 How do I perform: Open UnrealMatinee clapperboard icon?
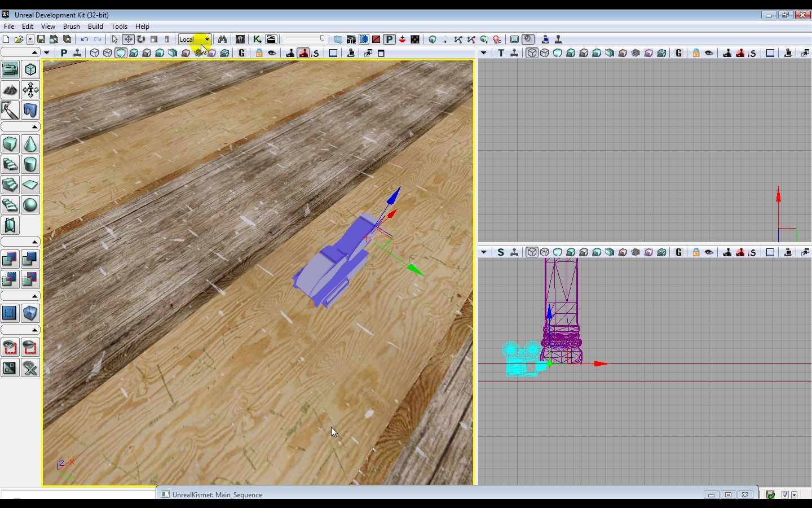[271, 40]
